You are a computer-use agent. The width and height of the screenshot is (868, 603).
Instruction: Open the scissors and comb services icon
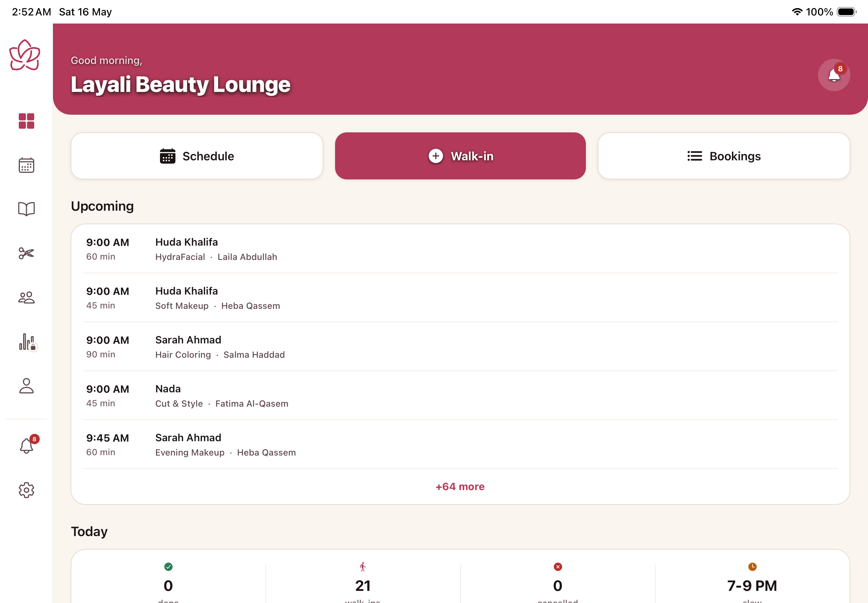point(26,253)
